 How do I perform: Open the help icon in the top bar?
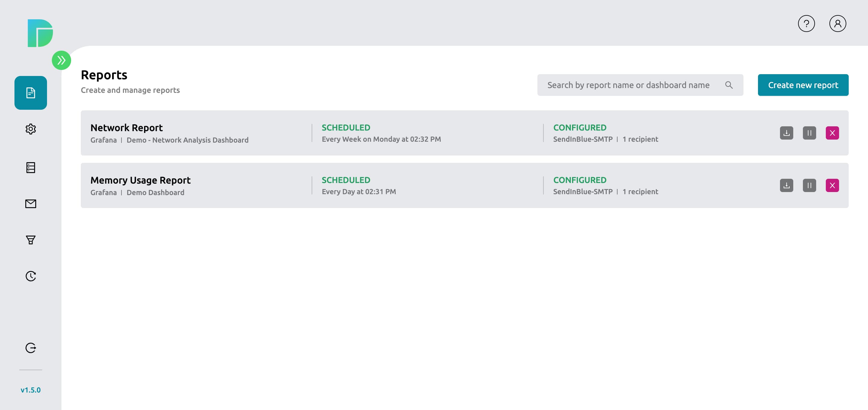click(x=806, y=23)
